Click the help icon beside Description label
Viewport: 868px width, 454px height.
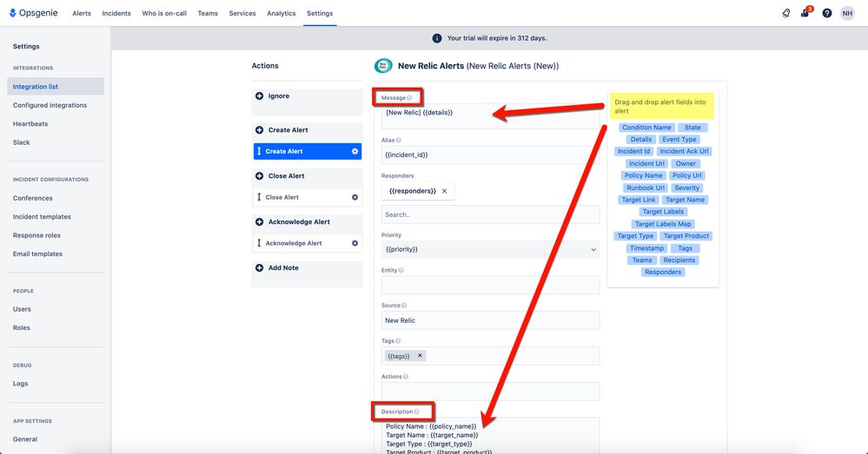416,412
